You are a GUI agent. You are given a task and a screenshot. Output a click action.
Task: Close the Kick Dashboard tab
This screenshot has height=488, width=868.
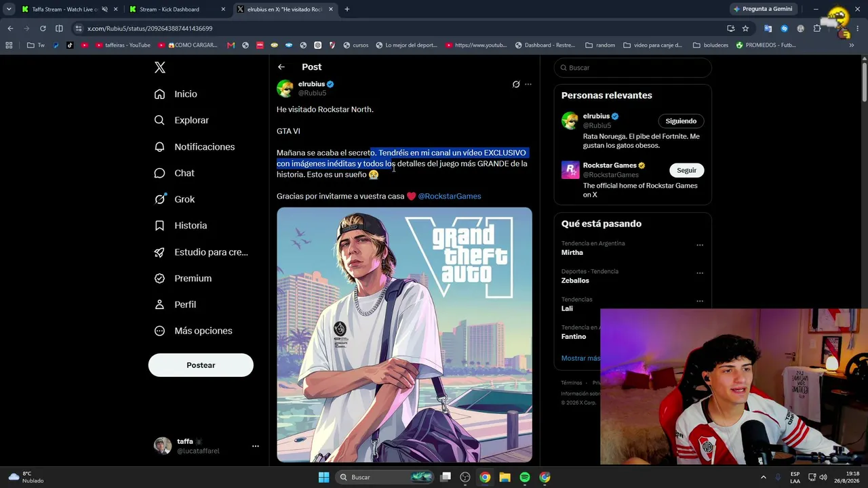point(223,9)
